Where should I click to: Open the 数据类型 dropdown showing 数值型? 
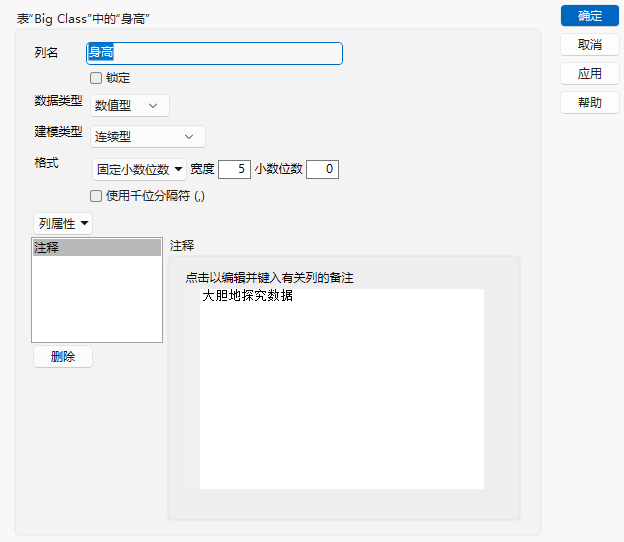[x=130, y=105]
